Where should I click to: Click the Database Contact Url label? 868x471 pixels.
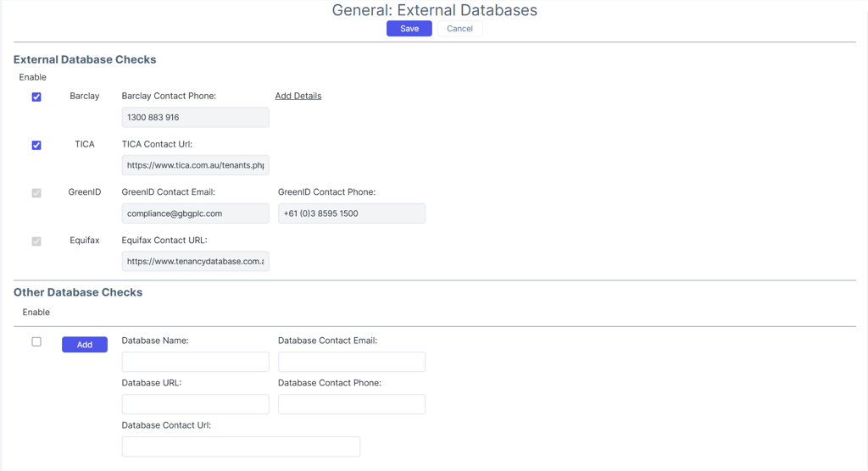click(166, 425)
